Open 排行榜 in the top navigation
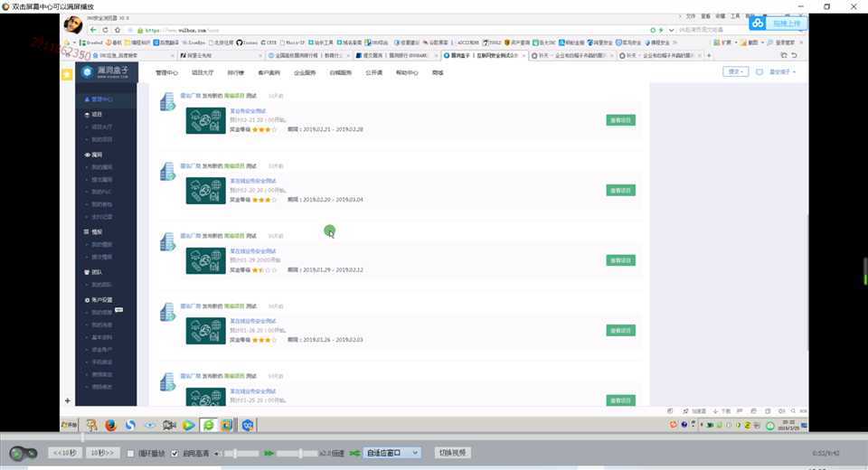Image resolution: width=868 pixels, height=470 pixels. pyautogui.click(x=236, y=72)
